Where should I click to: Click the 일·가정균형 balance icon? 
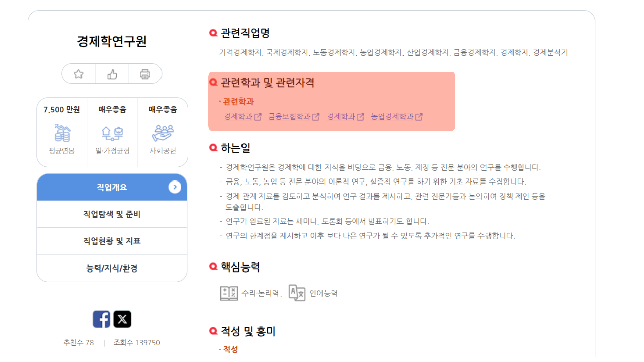coord(112,132)
